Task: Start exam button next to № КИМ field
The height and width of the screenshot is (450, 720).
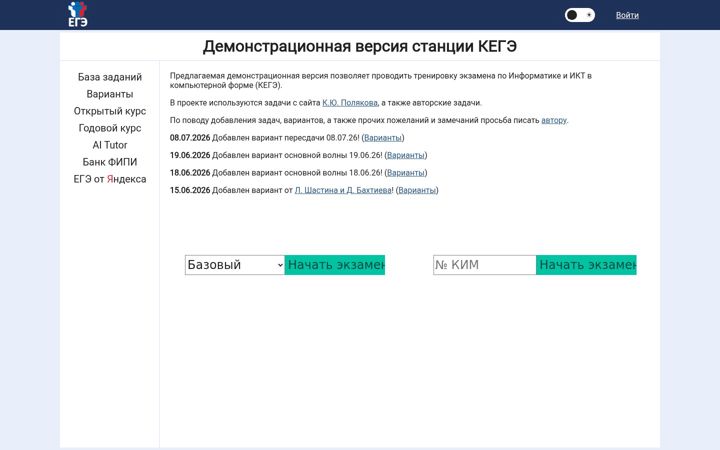Action: coord(586,265)
